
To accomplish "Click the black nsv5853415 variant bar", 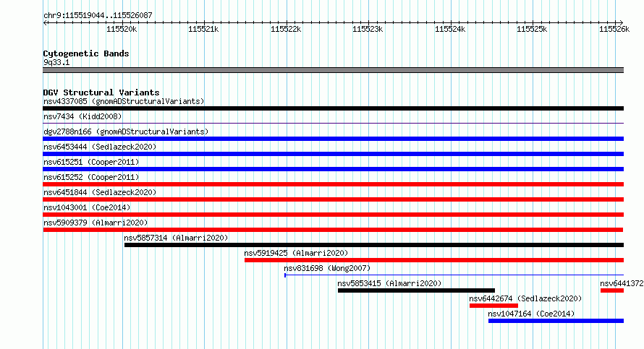I will (x=416, y=290).
